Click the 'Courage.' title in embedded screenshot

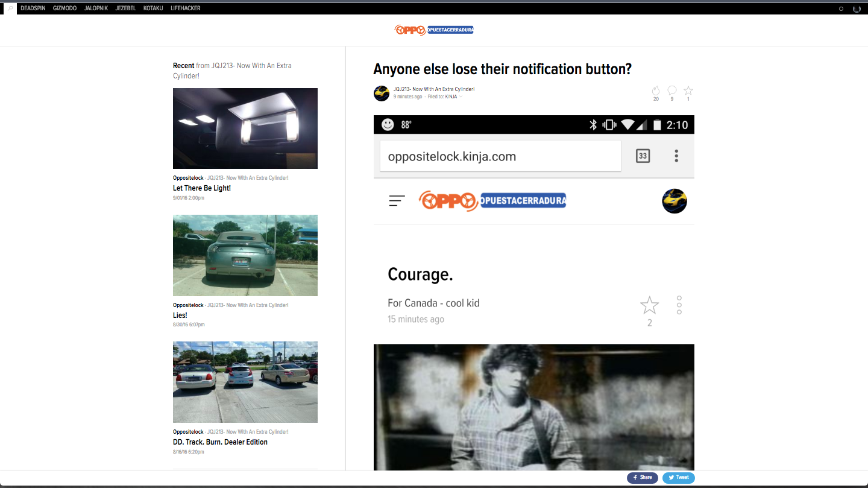coord(420,274)
